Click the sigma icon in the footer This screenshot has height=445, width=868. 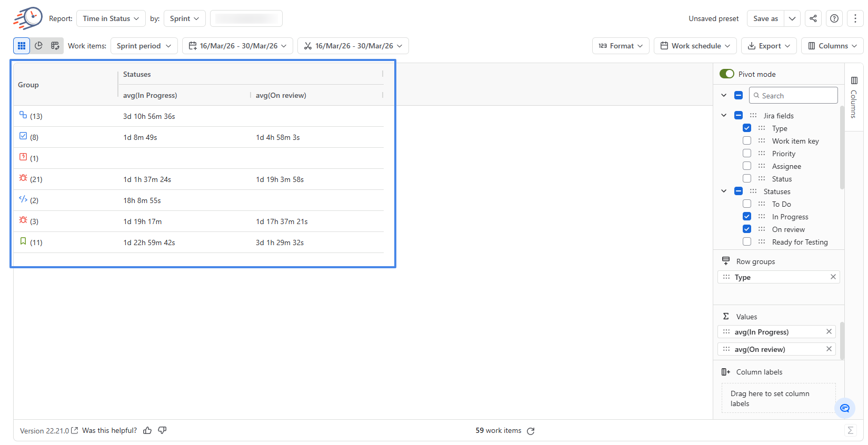point(851,430)
